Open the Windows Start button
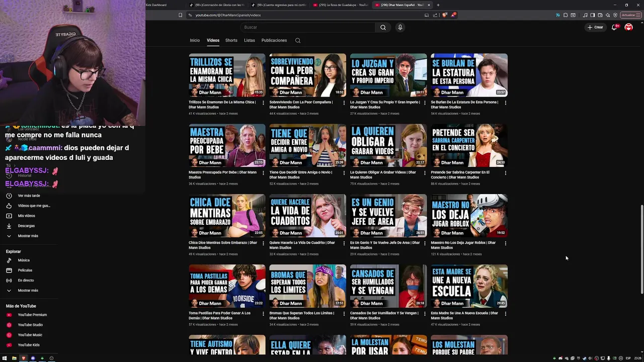 5,358
